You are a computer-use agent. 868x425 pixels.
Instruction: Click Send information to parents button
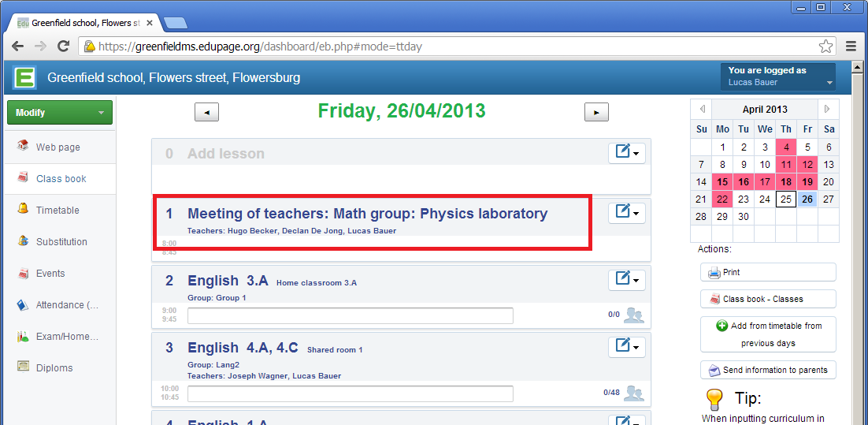[x=768, y=370]
